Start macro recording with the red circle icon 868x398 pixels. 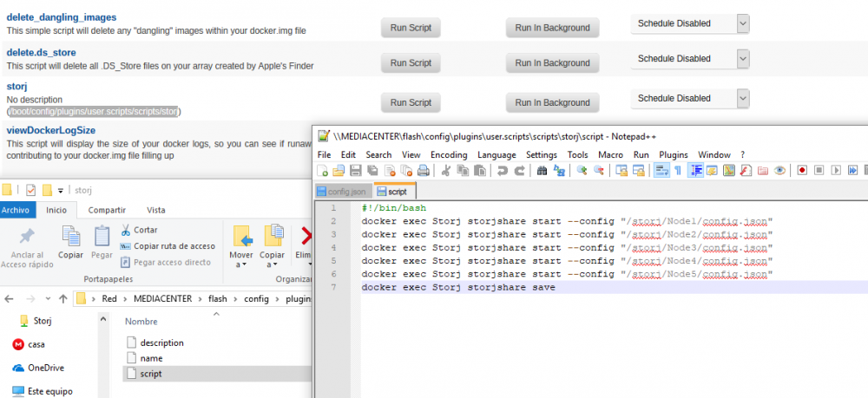[x=802, y=170]
